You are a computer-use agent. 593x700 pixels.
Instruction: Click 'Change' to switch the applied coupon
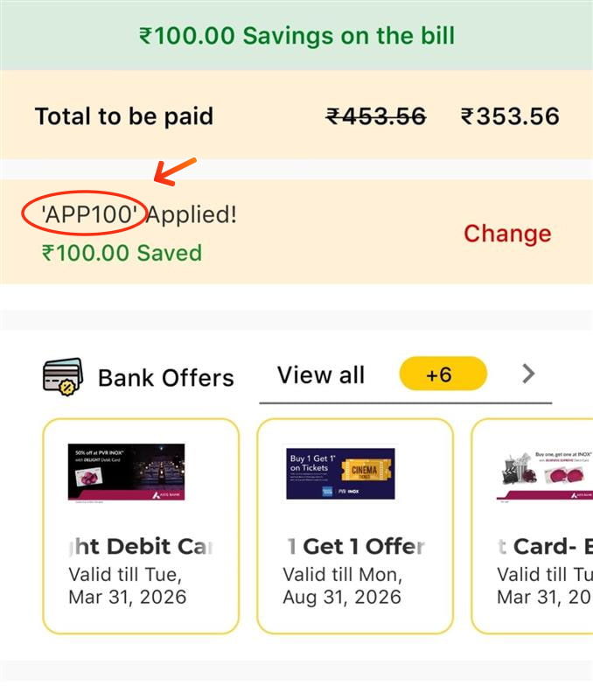coord(508,233)
